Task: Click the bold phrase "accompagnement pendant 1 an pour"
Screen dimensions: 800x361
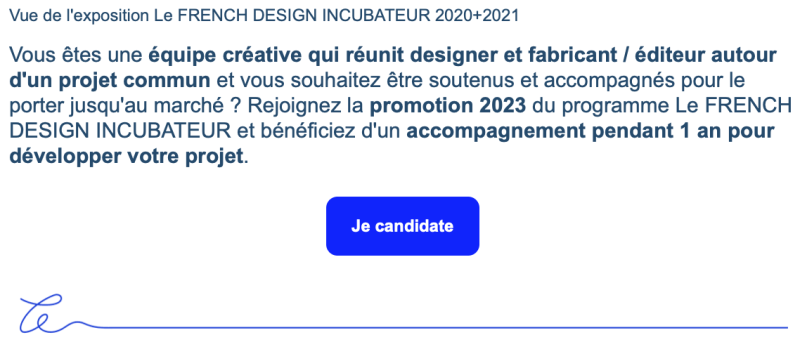Action: coord(590,131)
